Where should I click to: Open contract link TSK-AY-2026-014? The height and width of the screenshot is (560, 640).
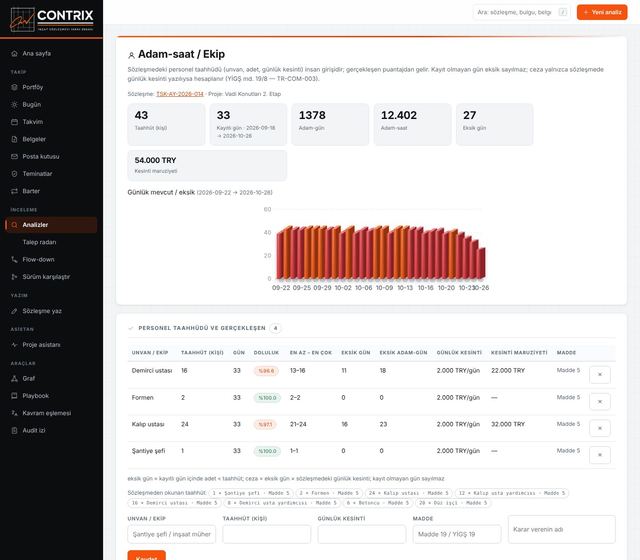click(x=180, y=94)
